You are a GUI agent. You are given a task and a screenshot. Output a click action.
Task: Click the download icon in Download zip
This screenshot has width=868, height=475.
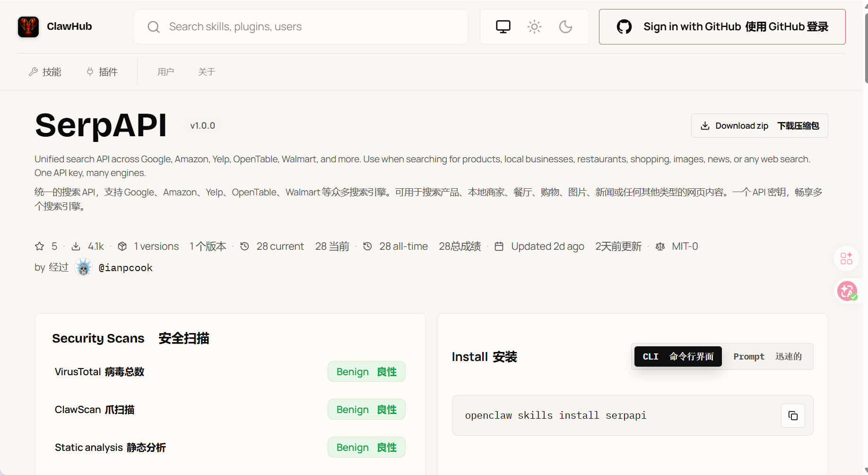pyautogui.click(x=705, y=126)
